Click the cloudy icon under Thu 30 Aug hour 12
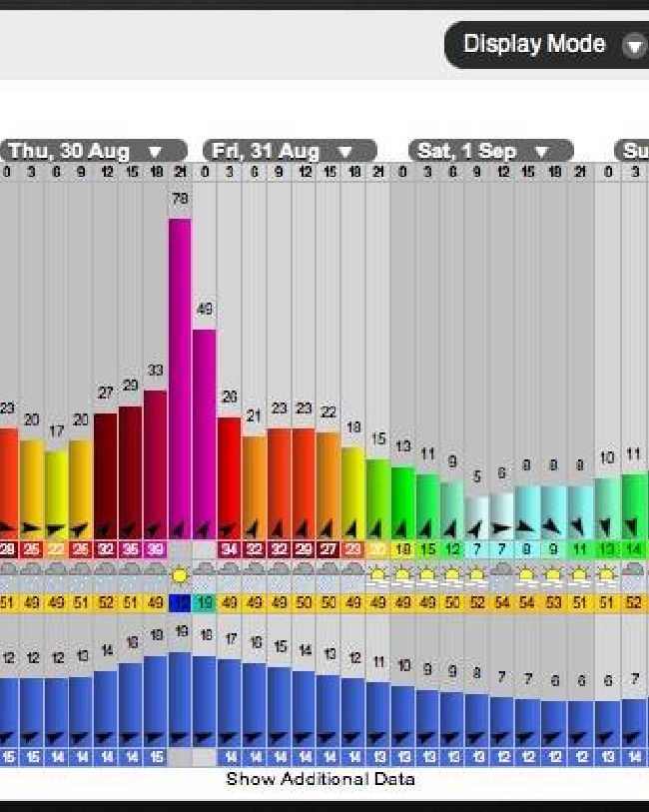Viewport: 649px width, 812px height. coord(106,570)
